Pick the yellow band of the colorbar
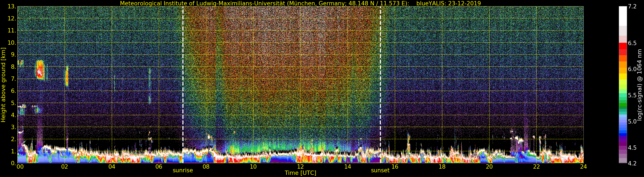644x177 pixels. pos(623,76)
